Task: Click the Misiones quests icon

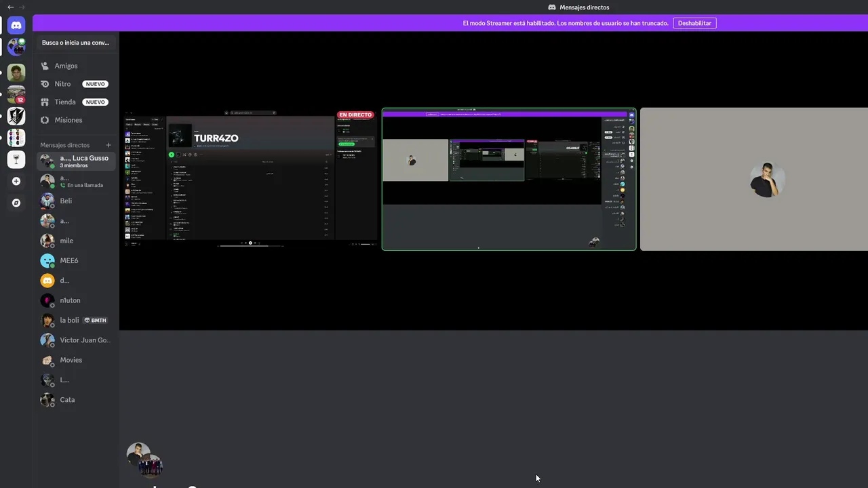Action: tap(45, 120)
